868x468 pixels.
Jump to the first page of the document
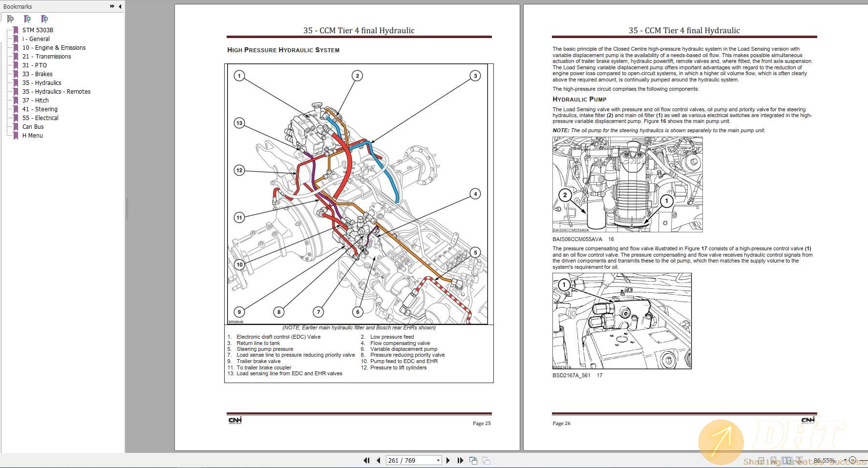(x=366, y=460)
